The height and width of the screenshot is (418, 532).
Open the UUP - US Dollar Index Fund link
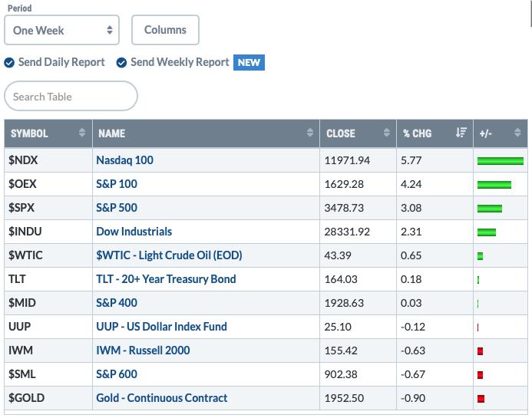pyautogui.click(x=161, y=327)
